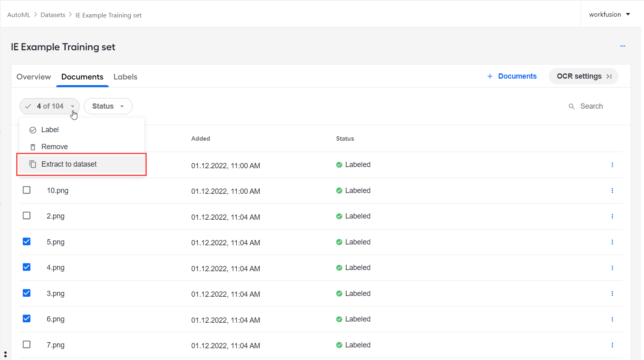Image resolution: width=644 pixels, height=360 pixels.
Task: Choose Label from the selection menu
Action: pyautogui.click(x=82, y=130)
